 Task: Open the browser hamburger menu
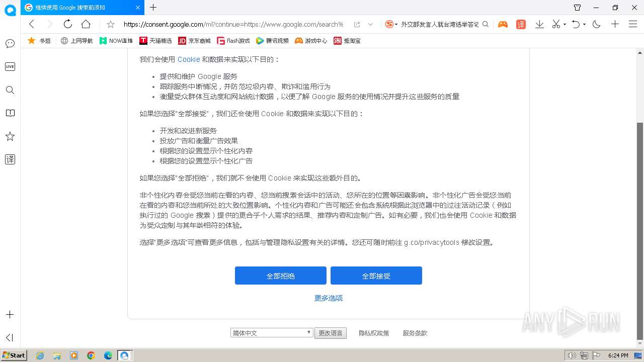pos(633,24)
